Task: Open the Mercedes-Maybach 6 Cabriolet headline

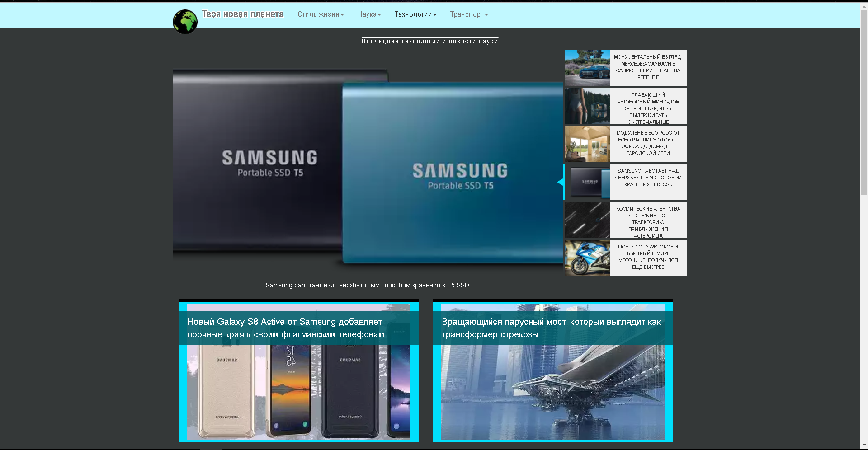Action: click(648, 67)
